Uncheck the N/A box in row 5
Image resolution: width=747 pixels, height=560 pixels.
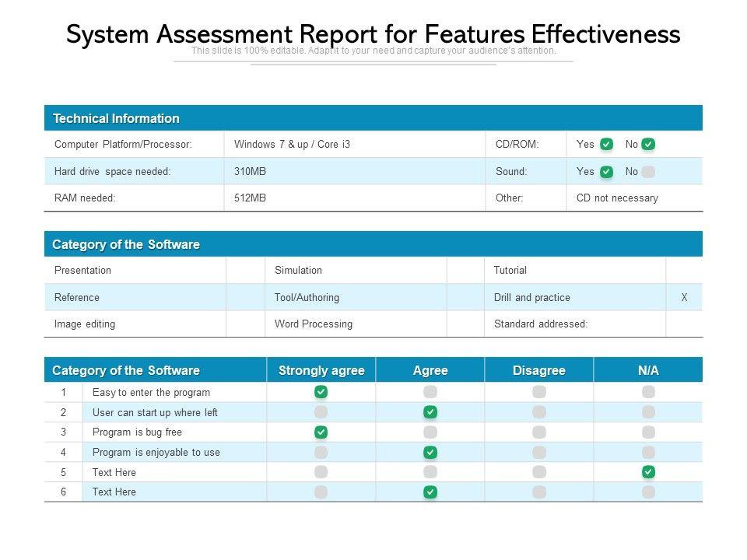coord(648,472)
